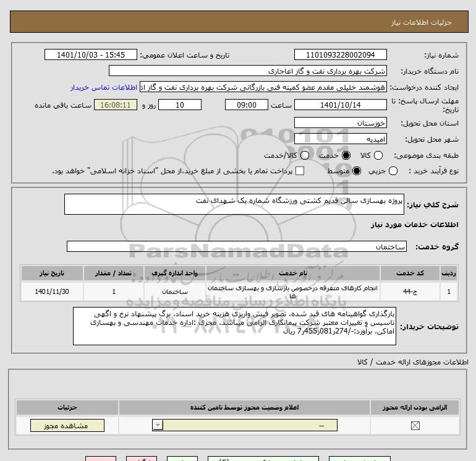
Task: Click the جزئیات column header in permits table
Action: click(67, 407)
